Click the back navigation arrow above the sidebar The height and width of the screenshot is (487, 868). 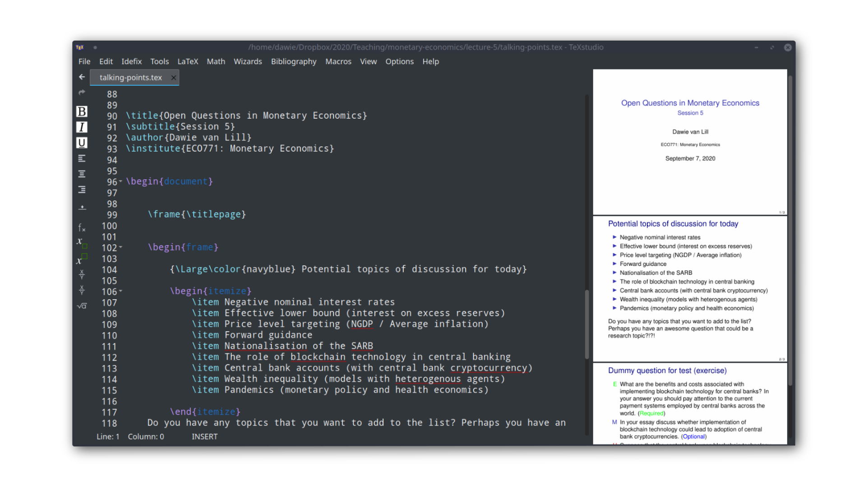click(x=82, y=77)
